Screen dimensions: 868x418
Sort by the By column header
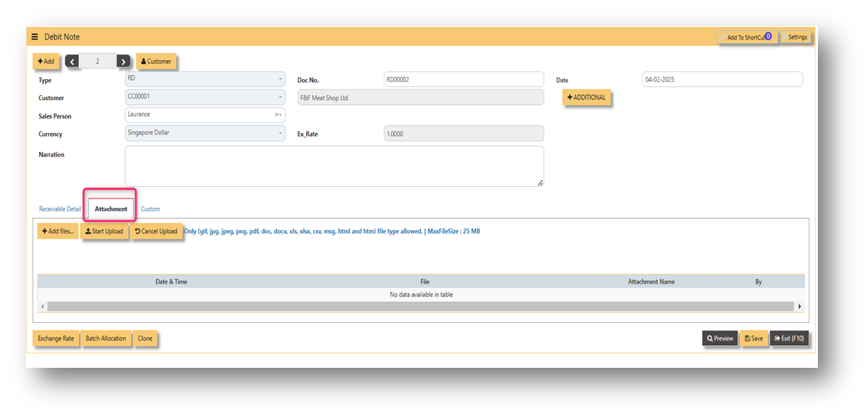click(x=759, y=282)
